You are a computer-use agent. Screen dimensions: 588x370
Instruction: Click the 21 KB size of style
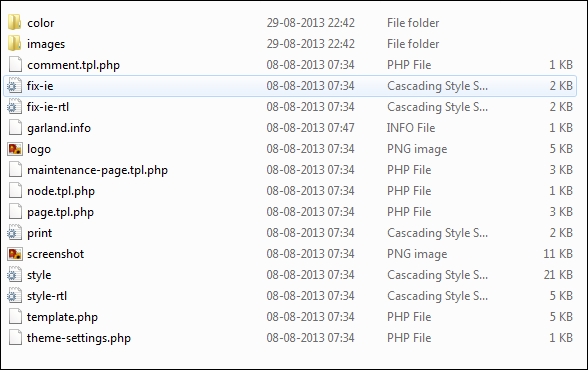tap(558, 275)
